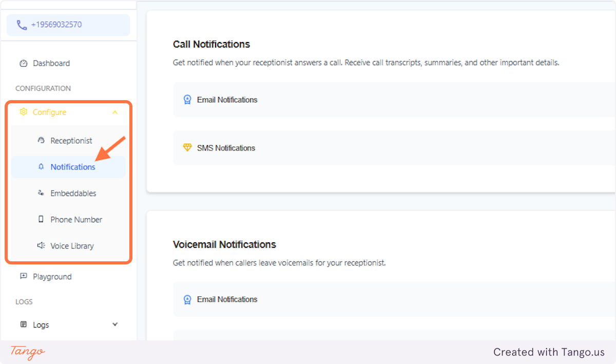Click the Phone Number mobile icon
The image size is (616, 364).
(x=41, y=219)
